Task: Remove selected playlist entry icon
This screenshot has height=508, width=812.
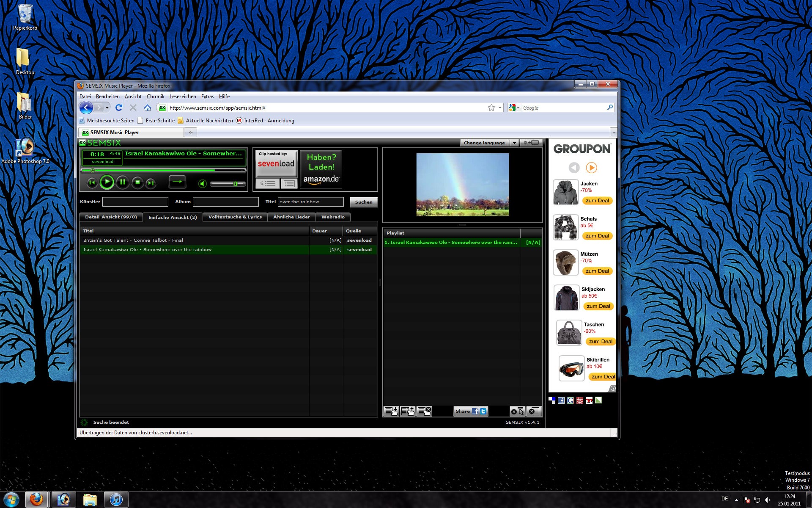Action: pos(517,411)
